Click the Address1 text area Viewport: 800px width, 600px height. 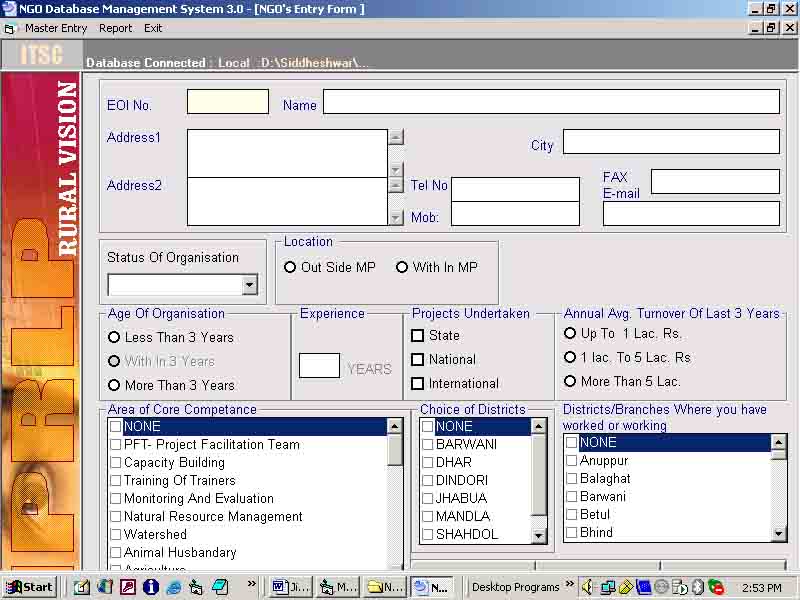point(287,153)
